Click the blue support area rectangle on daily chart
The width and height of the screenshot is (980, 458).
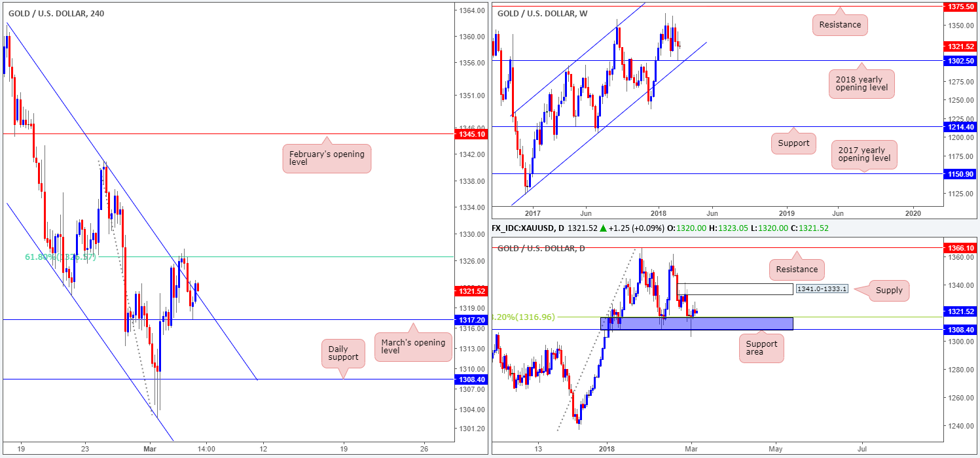[697, 323]
